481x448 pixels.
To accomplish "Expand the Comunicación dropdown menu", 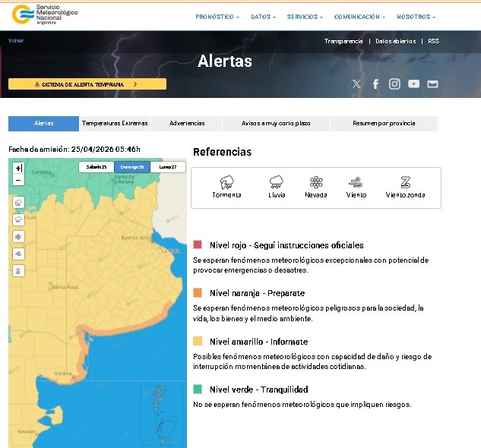I will coord(359,17).
